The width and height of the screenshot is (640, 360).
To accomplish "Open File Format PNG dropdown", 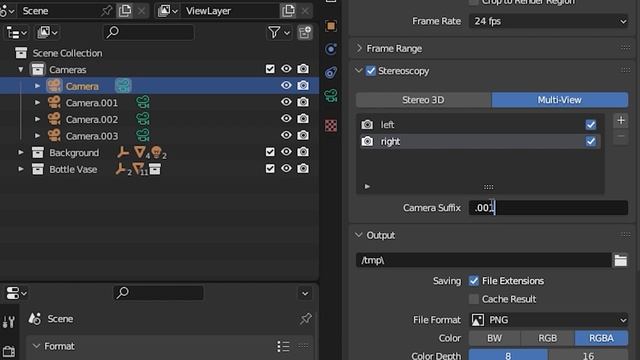I will coord(549,320).
